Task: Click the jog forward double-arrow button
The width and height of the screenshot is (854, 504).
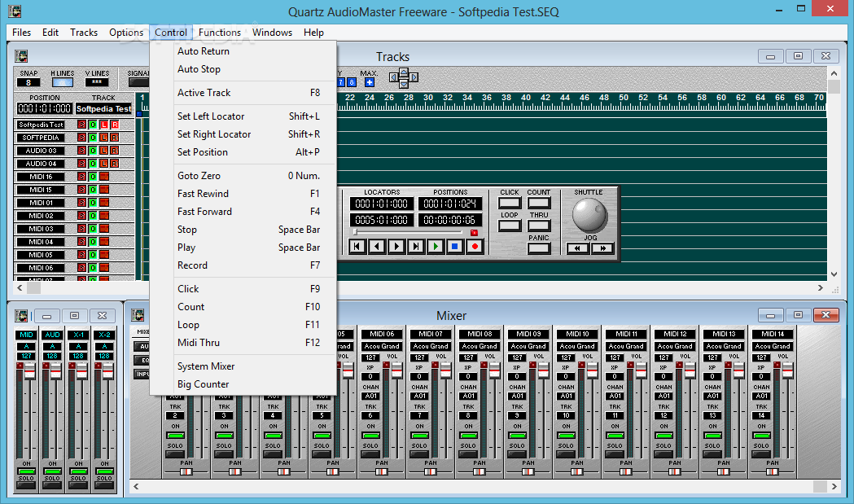Action: (x=602, y=249)
